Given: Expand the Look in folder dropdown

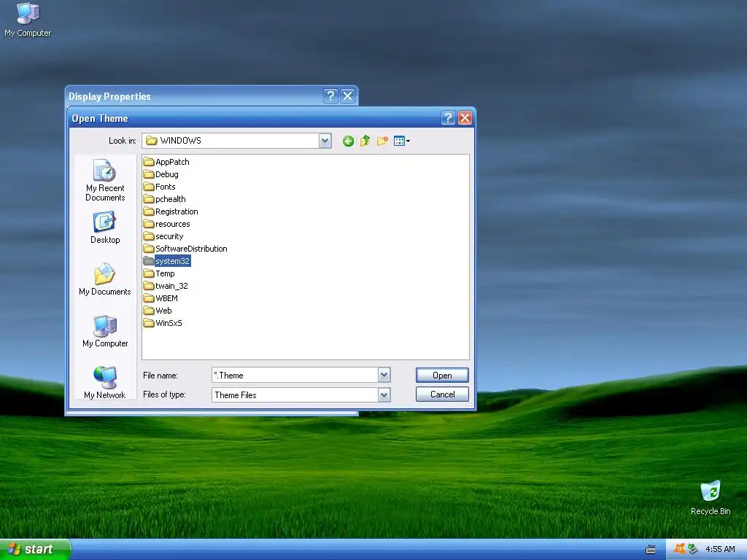Looking at the screenshot, I should (325, 141).
